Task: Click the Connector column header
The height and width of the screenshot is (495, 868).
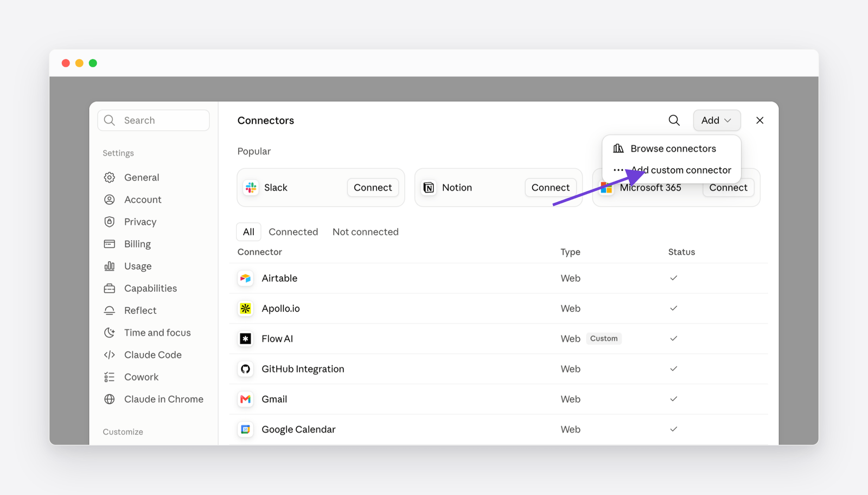Action: [x=260, y=252]
